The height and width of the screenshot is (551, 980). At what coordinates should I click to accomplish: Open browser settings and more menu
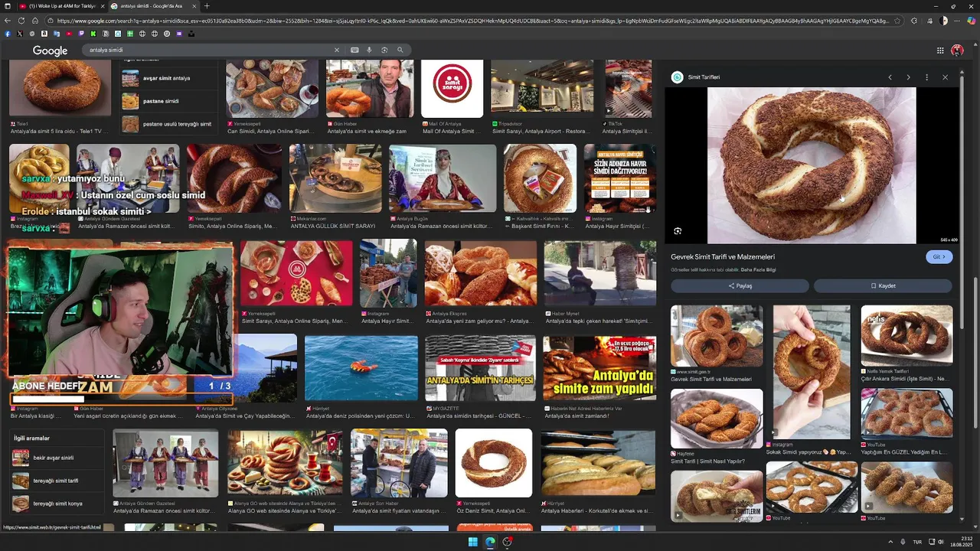959,21
